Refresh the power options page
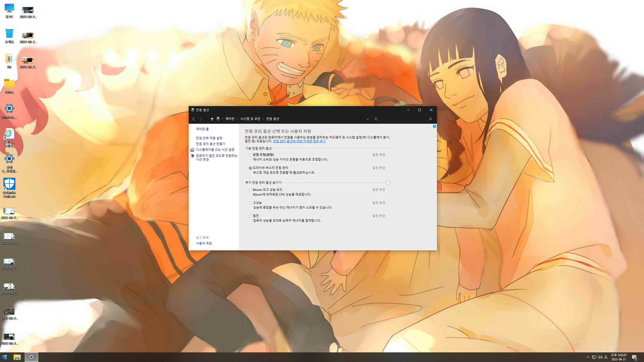 click(x=376, y=119)
